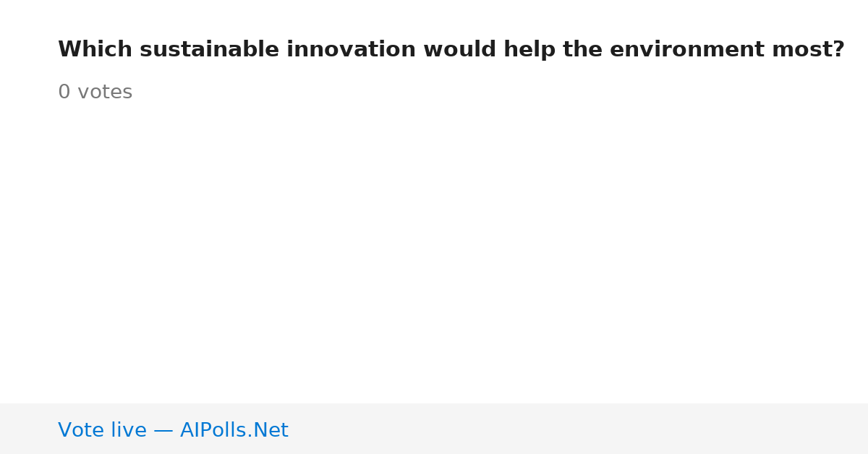Click the question mark ending the title
This screenshot has height=454, width=868.
(x=839, y=50)
